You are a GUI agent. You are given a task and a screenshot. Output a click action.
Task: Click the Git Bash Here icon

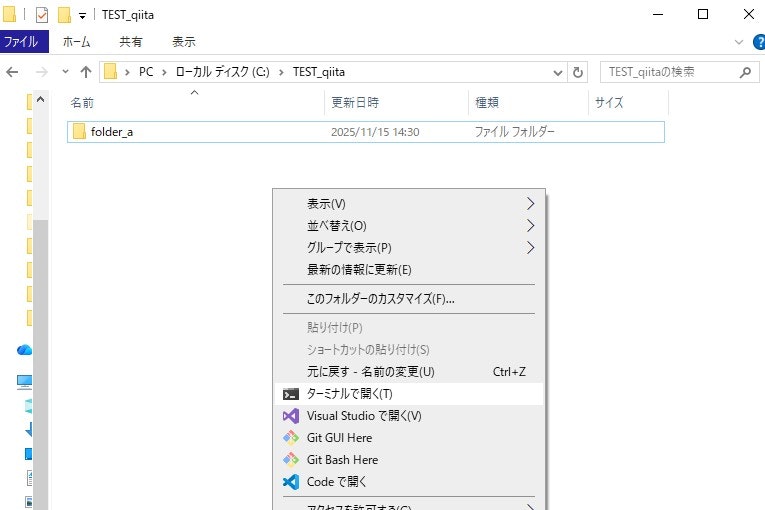pyautogui.click(x=291, y=460)
